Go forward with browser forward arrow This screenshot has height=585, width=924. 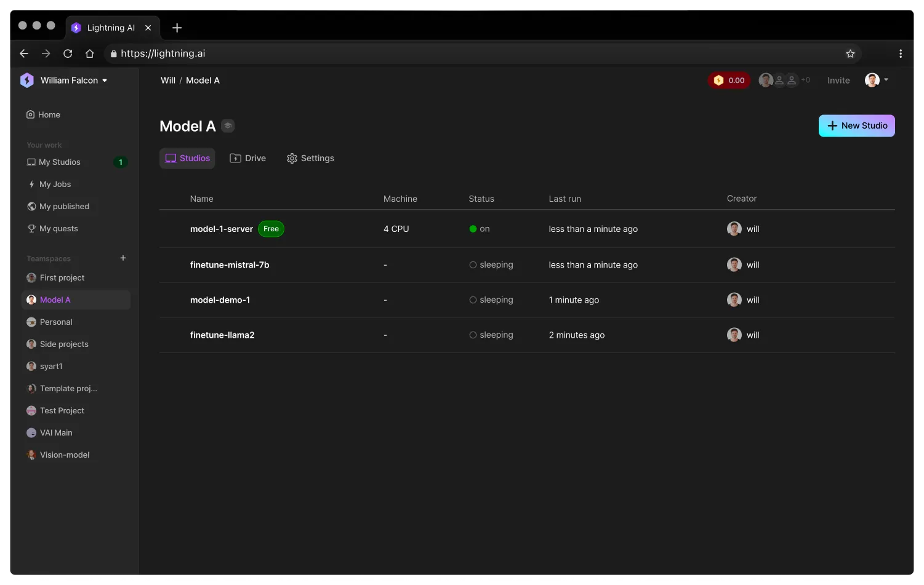46,54
